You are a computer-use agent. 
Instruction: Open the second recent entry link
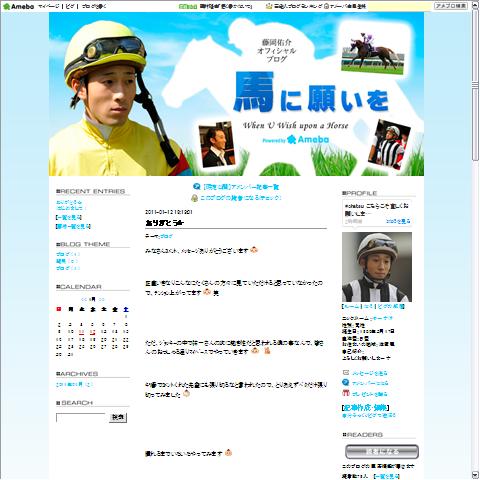point(71,208)
